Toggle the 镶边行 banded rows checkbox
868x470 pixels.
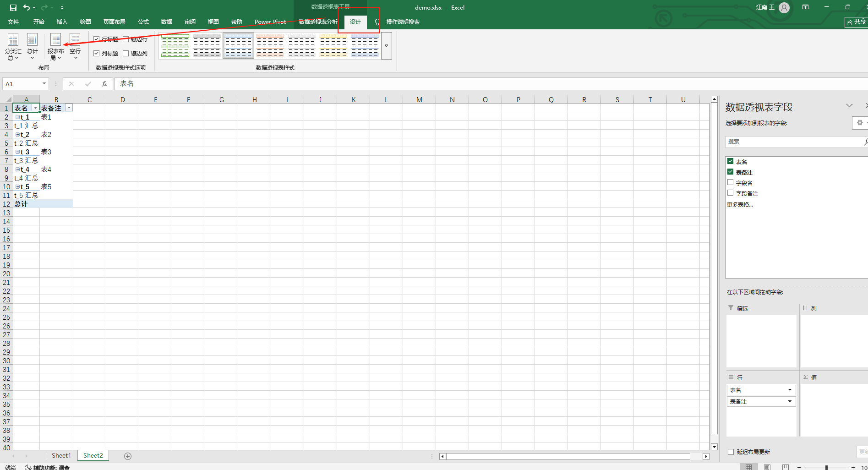126,39
